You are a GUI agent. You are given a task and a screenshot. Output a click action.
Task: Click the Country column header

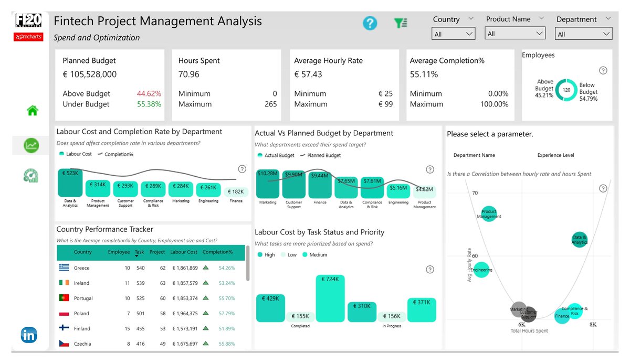(x=83, y=252)
